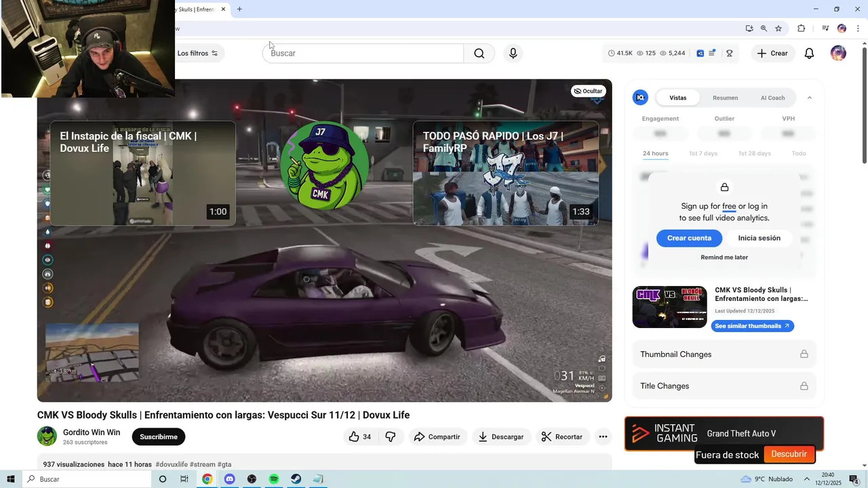Click the Compartir share button
The height and width of the screenshot is (488, 868).
pyautogui.click(x=437, y=437)
